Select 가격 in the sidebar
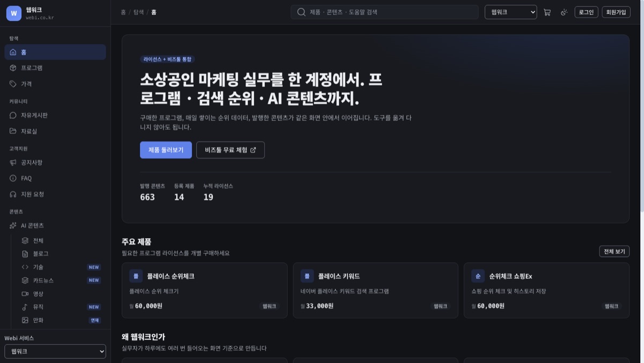Image resolution: width=644 pixels, height=363 pixels. (x=55, y=84)
